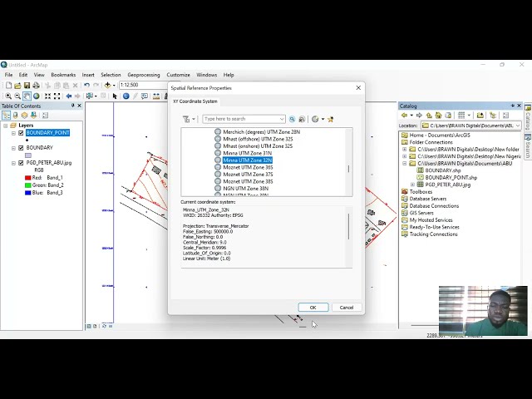The image size is (532, 399).
Task: Switch TOC to List By Drawing Order
Action: pyautogui.click(x=6, y=116)
